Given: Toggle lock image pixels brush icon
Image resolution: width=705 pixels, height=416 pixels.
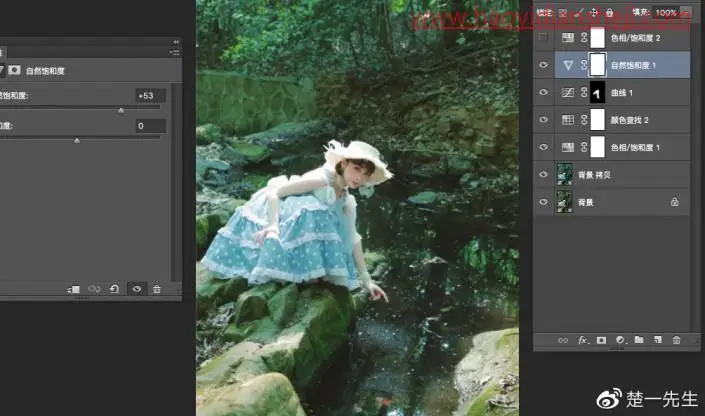Looking at the screenshot, I should (x=579, y=13).
